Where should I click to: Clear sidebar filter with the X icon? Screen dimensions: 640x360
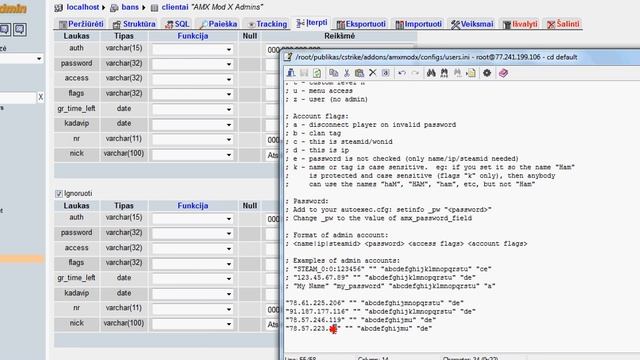click(40, 97)
